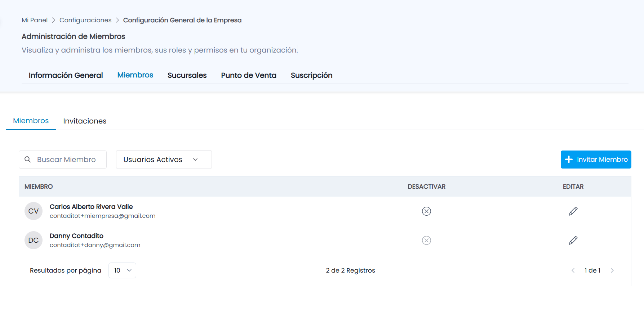Select the Información General tab

coord(66,75)
